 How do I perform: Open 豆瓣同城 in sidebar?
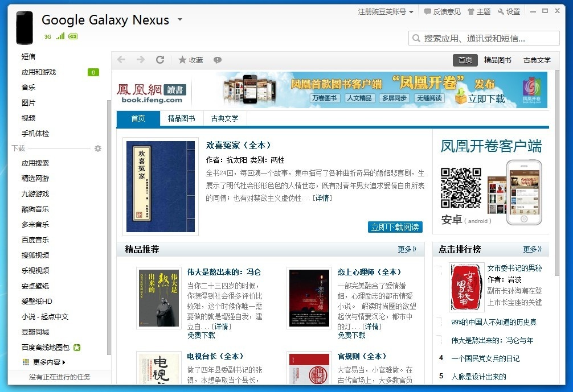[x=35, y=332]
